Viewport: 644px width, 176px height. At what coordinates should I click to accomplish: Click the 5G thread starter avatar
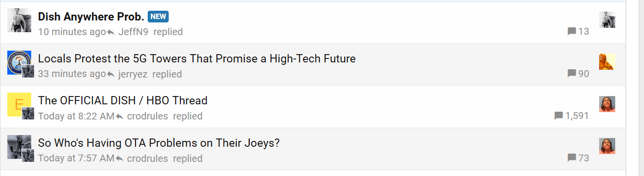click(20, 62)
